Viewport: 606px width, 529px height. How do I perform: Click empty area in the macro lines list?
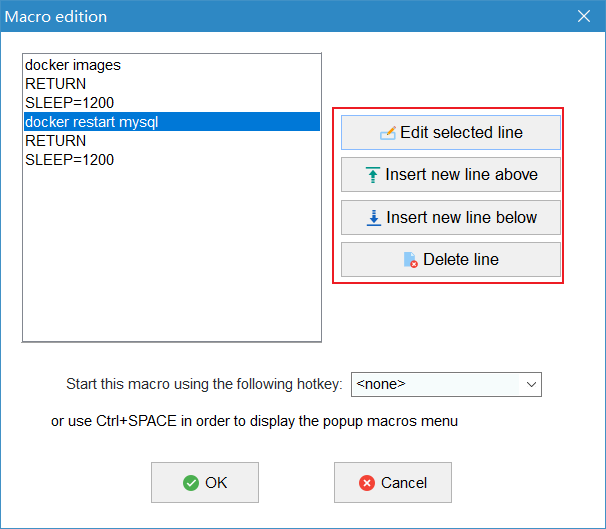pos(172,255)
